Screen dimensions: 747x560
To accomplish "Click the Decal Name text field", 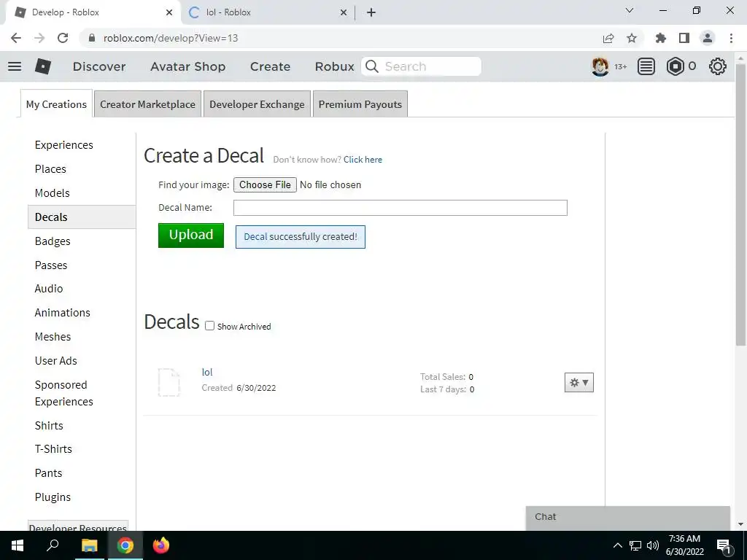I will tap(400, 208).
